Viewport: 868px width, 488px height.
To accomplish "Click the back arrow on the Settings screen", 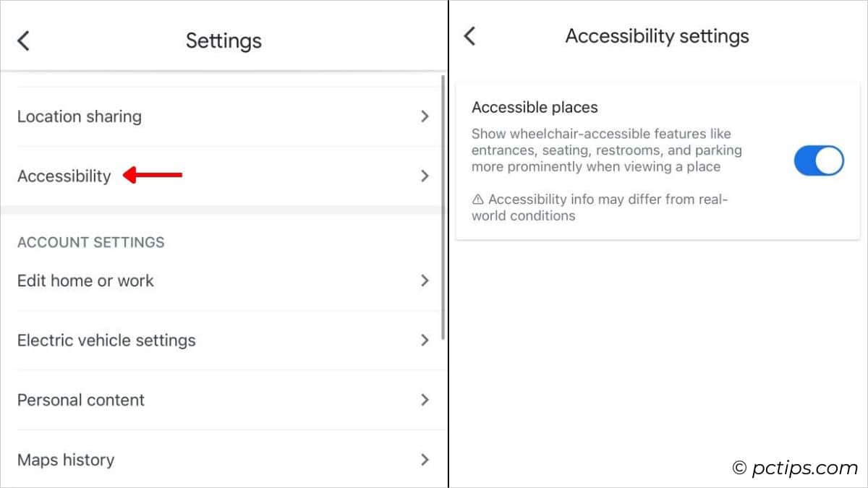I will 23,40.
